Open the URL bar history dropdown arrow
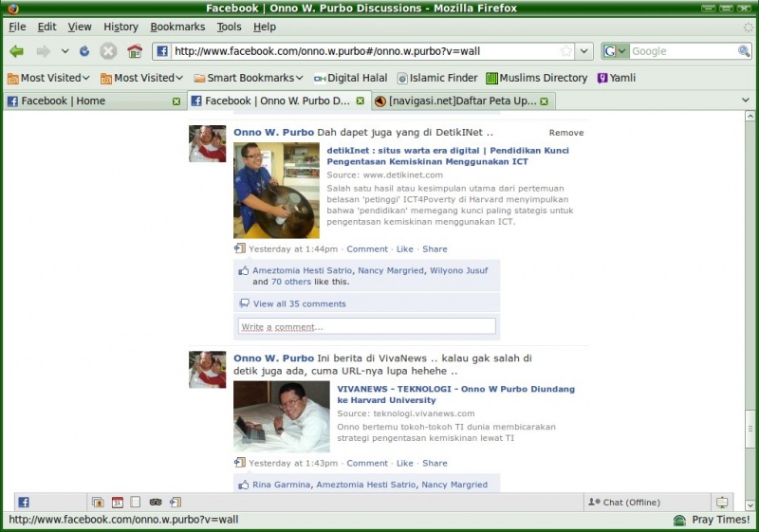Image resolution: width=759 pixels, height=532 pixels. pyautogui.click(x=583, y=51)
